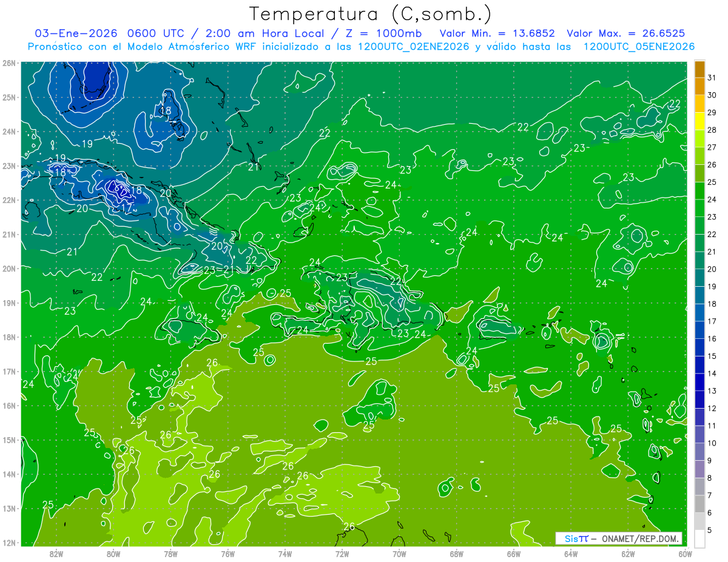The width and height of the screenshot is (728, 562).
Task: Click the longitude label "64W"
Action: (571, 554)
